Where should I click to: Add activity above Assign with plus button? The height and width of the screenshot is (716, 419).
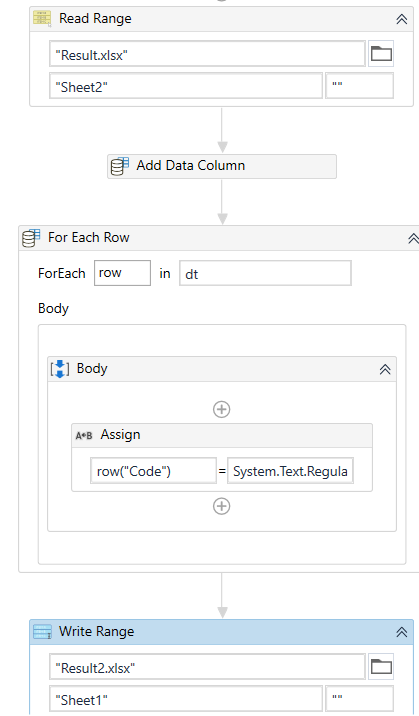click(x=222, y=409)
